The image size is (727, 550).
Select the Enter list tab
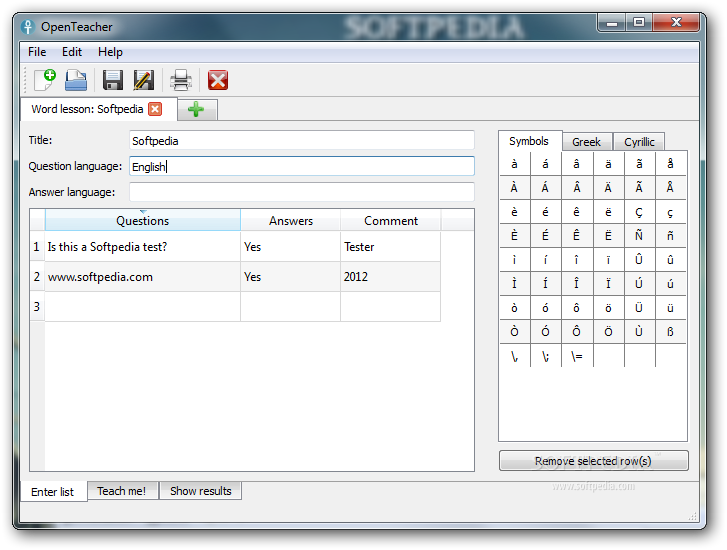(53, 492)
